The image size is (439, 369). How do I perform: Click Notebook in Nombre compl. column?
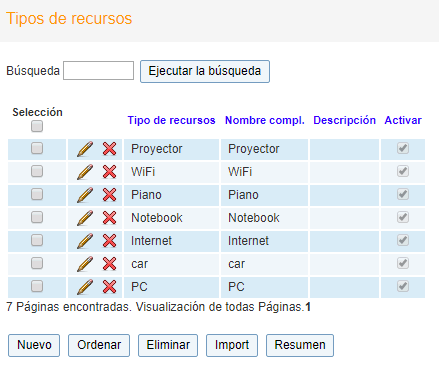(x=254, y=218)
